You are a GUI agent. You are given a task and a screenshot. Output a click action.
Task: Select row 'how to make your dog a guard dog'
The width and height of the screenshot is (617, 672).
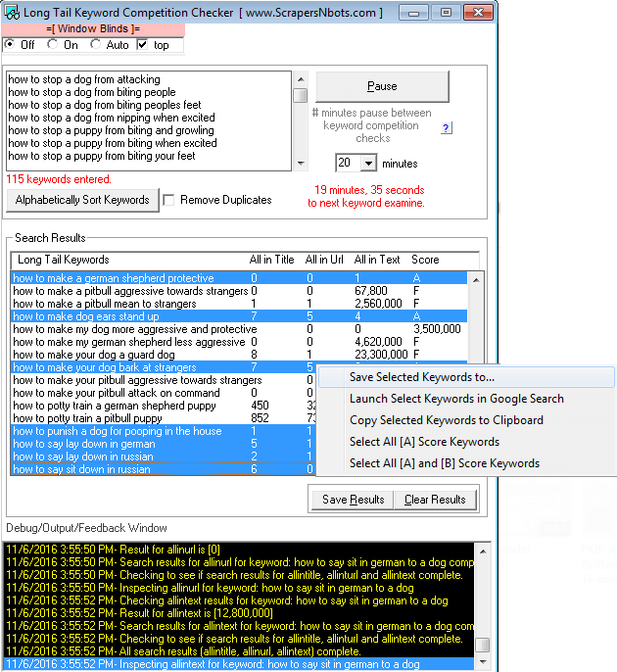pyautogui.click(x=239, y=355)
